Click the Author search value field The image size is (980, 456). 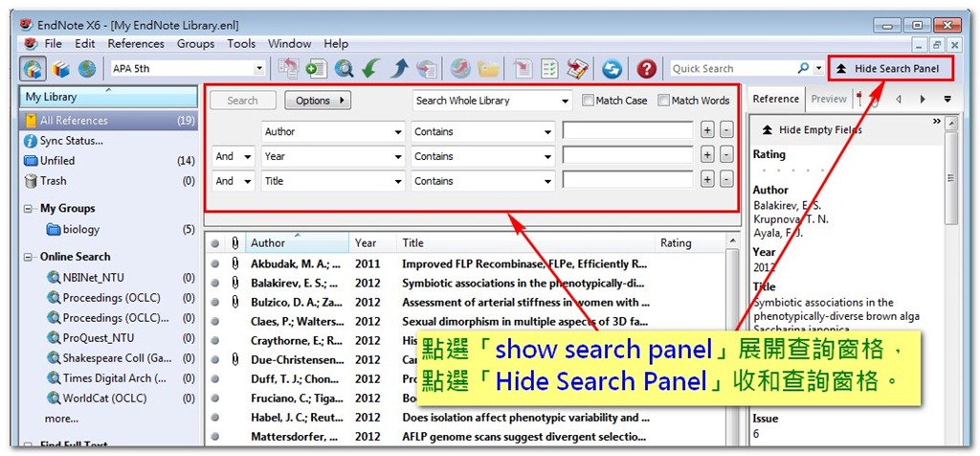[x=628, y=131]
